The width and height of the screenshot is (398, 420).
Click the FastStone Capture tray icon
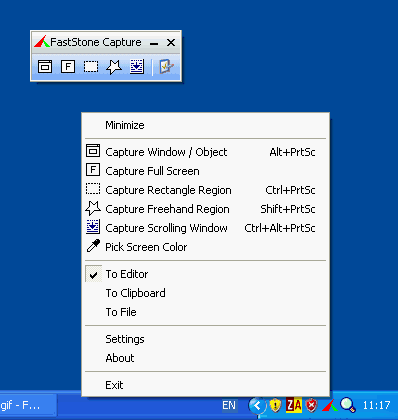(330, 406)
